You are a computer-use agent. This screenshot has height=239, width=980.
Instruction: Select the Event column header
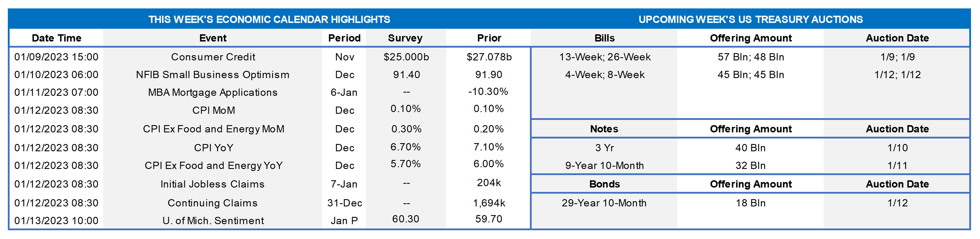click(213, 38)
